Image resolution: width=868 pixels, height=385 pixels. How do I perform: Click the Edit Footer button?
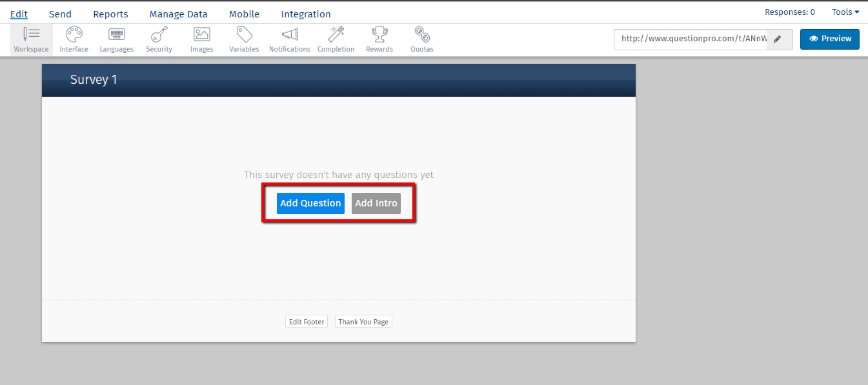pyautogui.click(x=307, y=322)
